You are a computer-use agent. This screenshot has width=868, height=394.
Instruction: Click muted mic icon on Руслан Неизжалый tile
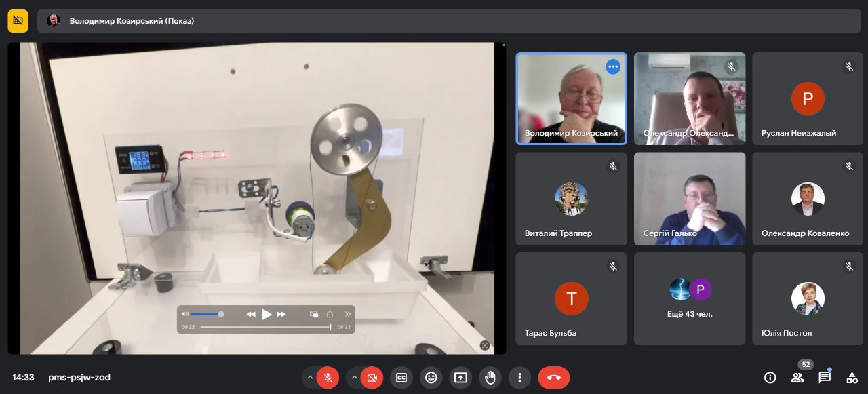pyautogui.click(x=849, y=66)
